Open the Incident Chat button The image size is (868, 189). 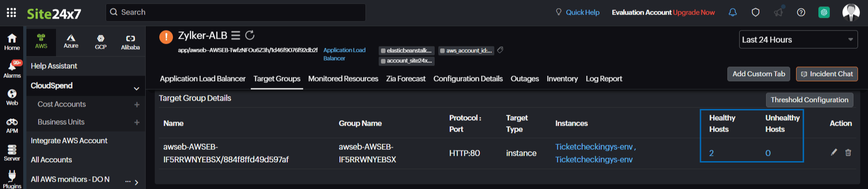click(x=827, y=74)
